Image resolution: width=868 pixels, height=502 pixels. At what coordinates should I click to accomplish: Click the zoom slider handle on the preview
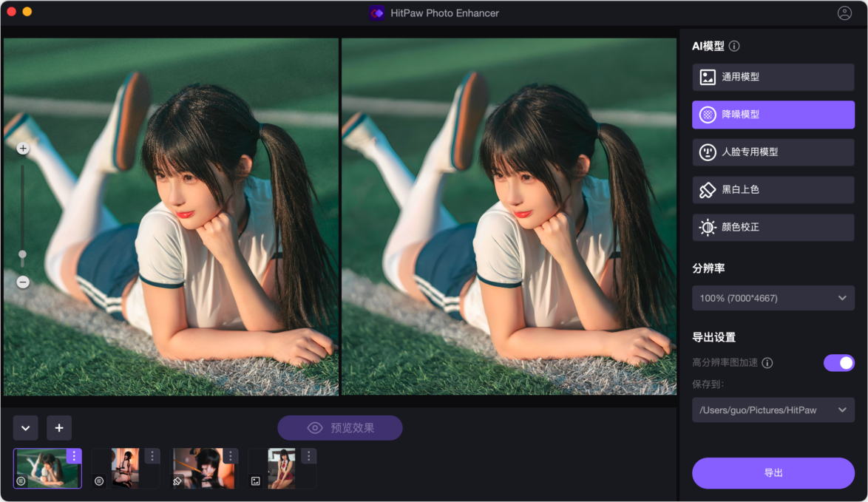pyautogui.click(x=23, y=254)
